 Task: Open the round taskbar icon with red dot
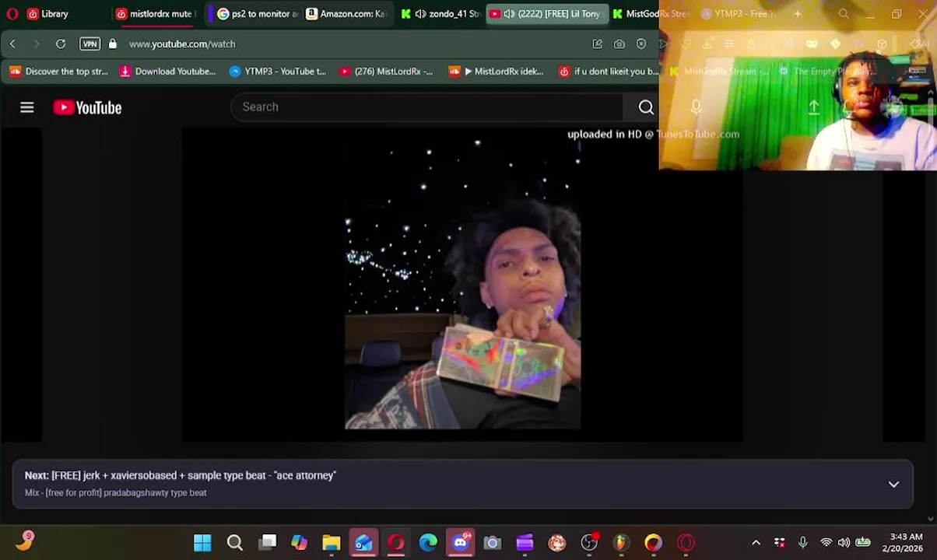pos(589,543)
